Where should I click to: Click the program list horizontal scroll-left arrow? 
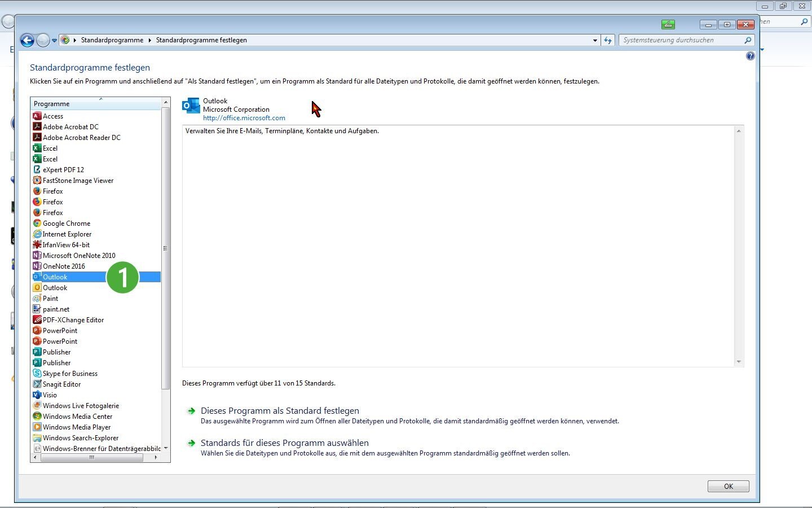tap(36, 458)
